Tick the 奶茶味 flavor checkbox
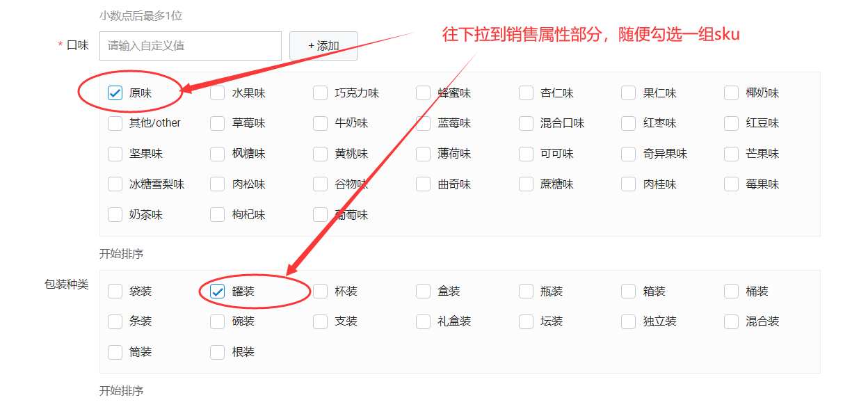Screen dimensions: 868x407 tap(115, 215)
